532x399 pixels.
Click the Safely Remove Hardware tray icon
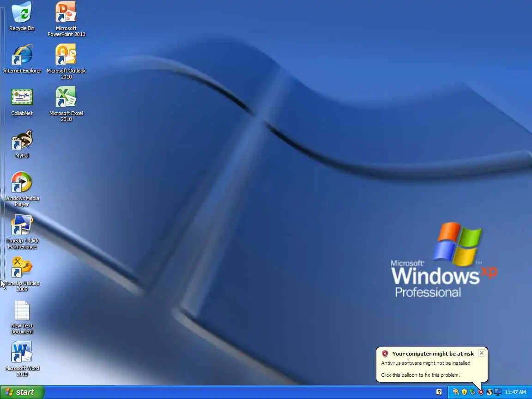472,392
